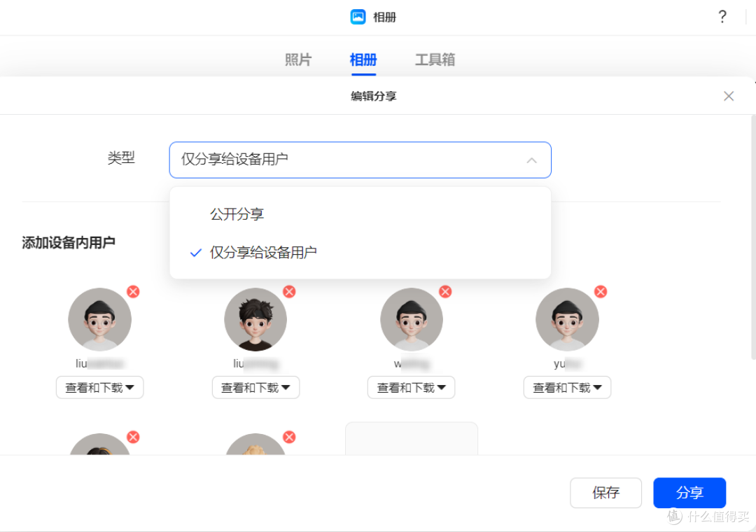
Task: Open the 查看和下载 permission dropdown for the first liu user
Action: (x=100, y=388)
